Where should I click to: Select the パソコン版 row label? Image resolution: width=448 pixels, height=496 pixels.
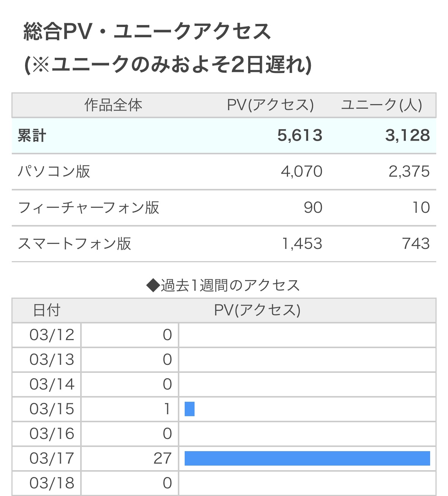54,171
